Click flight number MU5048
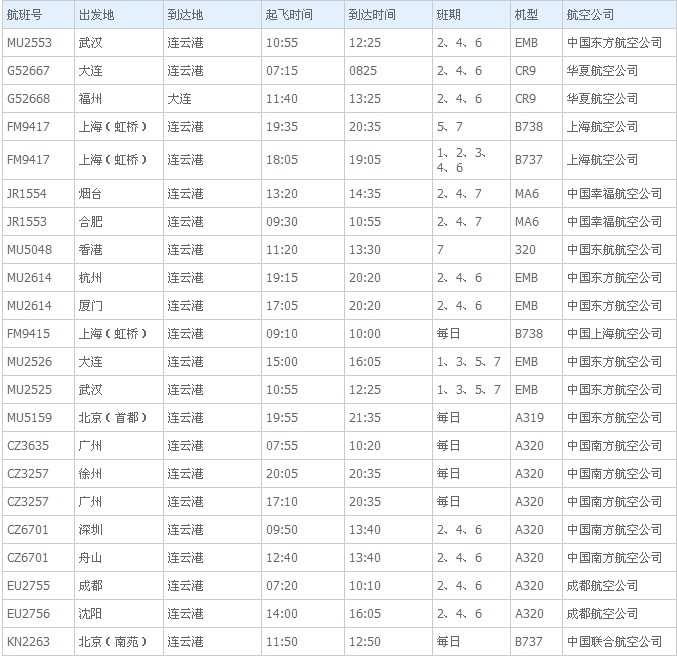677x661 pixels. click(29, 250)
